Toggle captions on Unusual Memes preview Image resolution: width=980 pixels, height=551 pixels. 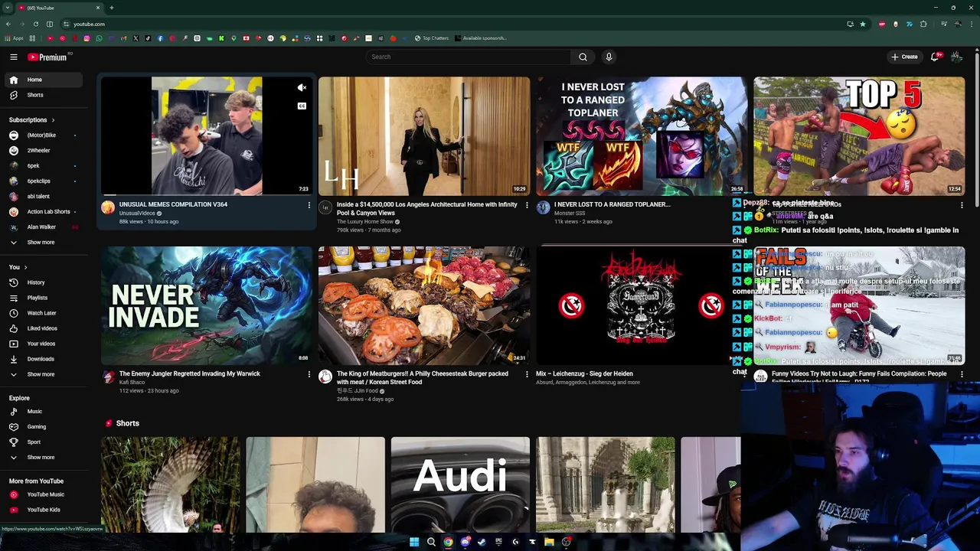pos(302,106)
